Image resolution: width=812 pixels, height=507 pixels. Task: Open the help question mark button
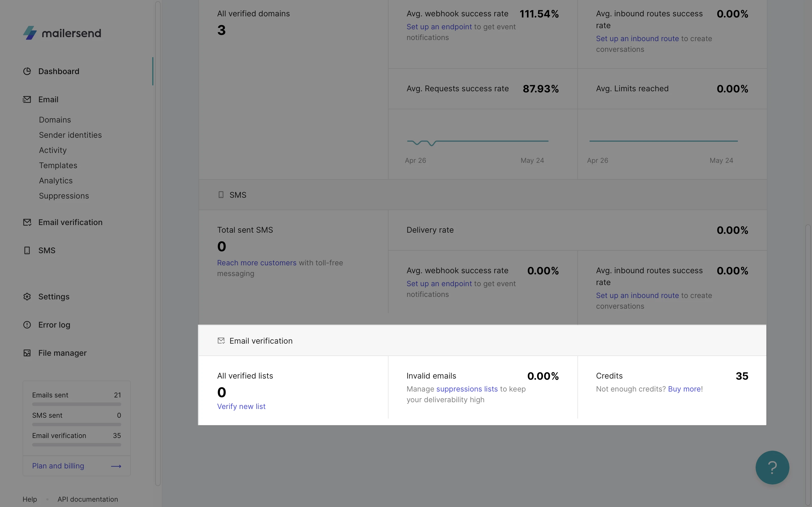click(772, 468)
